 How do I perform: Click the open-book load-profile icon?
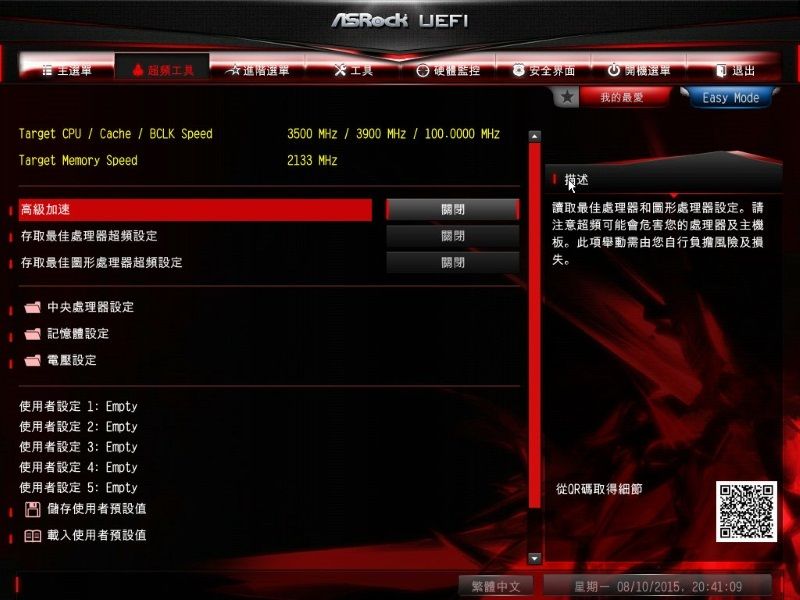pos(33,536)
